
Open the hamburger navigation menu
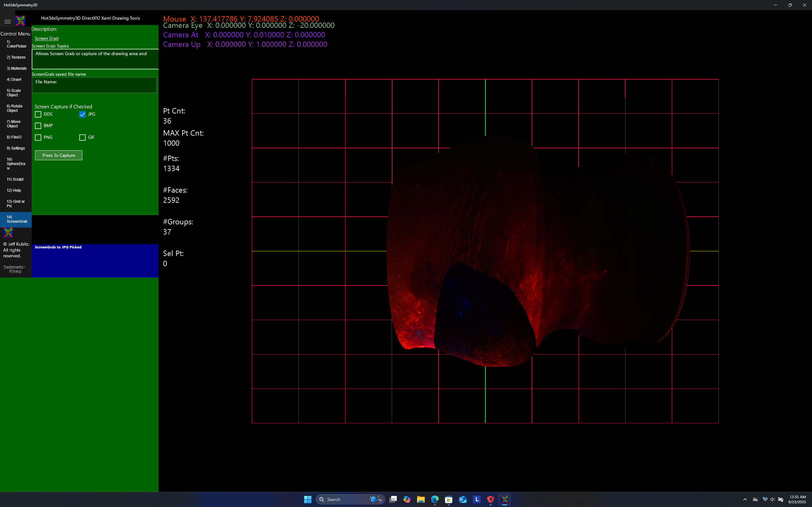coord(7,21)
